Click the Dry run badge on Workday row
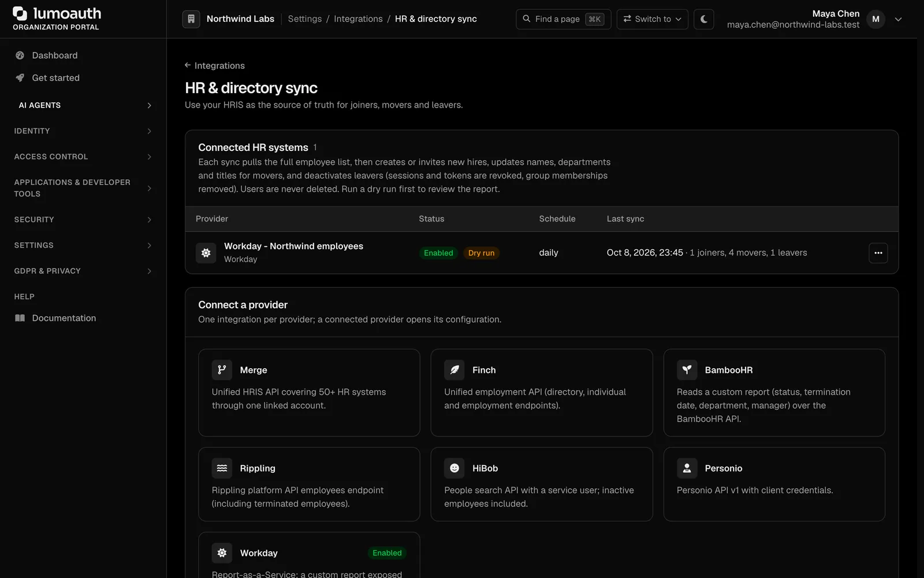Image resolution: width=924 pixels, height=578 pixels. pyautogui.click(x=481, y=253)
